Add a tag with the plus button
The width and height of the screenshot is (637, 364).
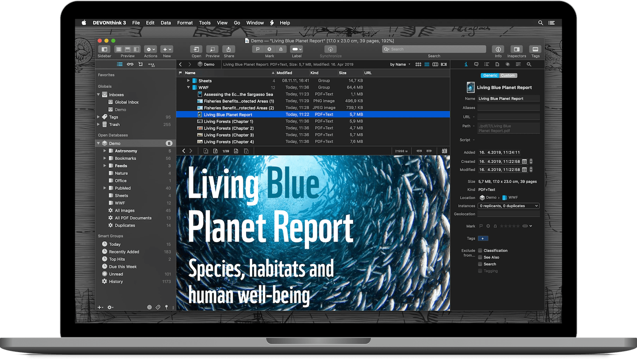pyautogui.click(x=483, y=238)
